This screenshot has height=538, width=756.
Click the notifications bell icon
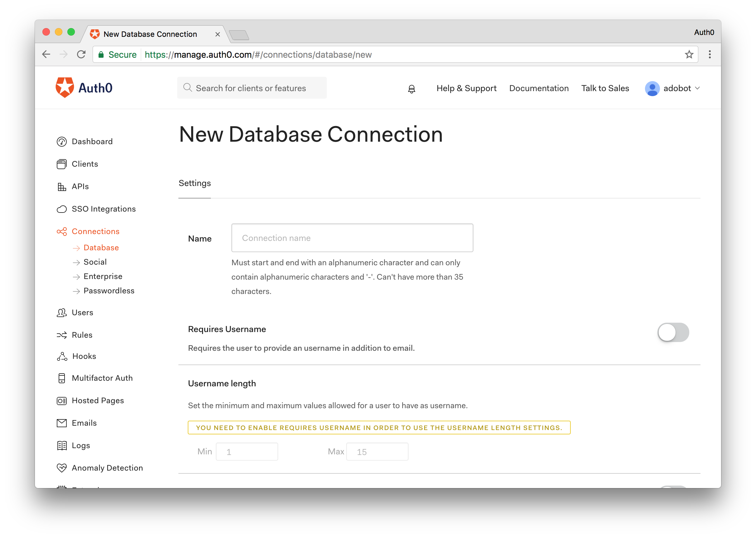[411, 89]
